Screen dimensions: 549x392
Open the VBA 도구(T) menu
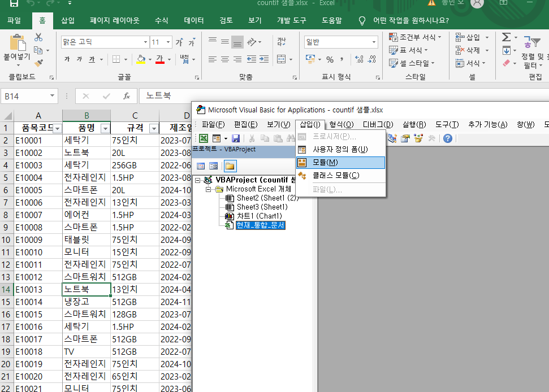447,124
